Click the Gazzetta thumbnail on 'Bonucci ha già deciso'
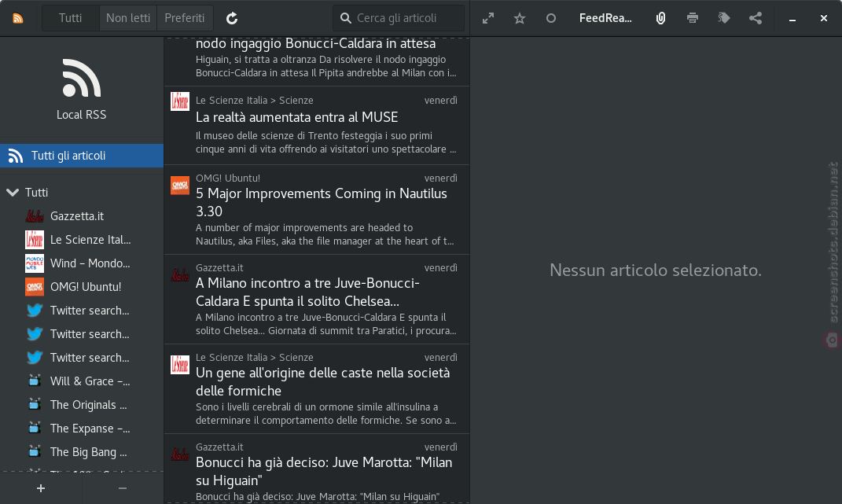The height and width of the screenshot is (504, 842). coord(180,454)
